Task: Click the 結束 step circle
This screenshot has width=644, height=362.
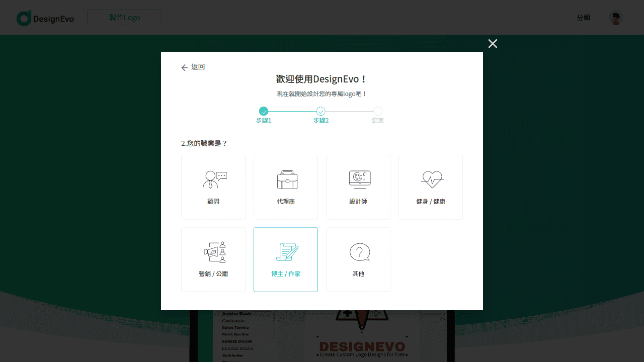Action: tap(378, 111)
